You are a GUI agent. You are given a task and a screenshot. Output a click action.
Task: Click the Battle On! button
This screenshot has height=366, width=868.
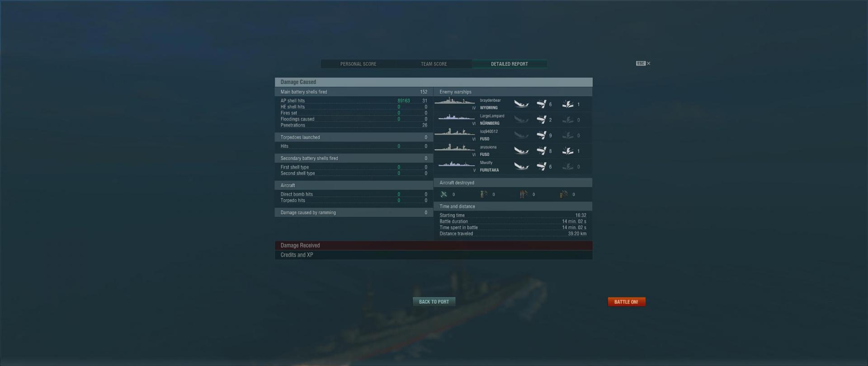[x=626, y=302]
